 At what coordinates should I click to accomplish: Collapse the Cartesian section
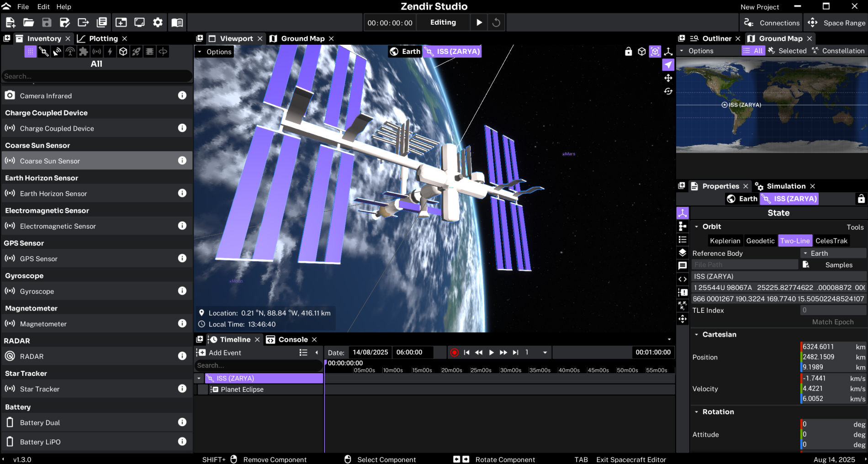pos(697,334)
